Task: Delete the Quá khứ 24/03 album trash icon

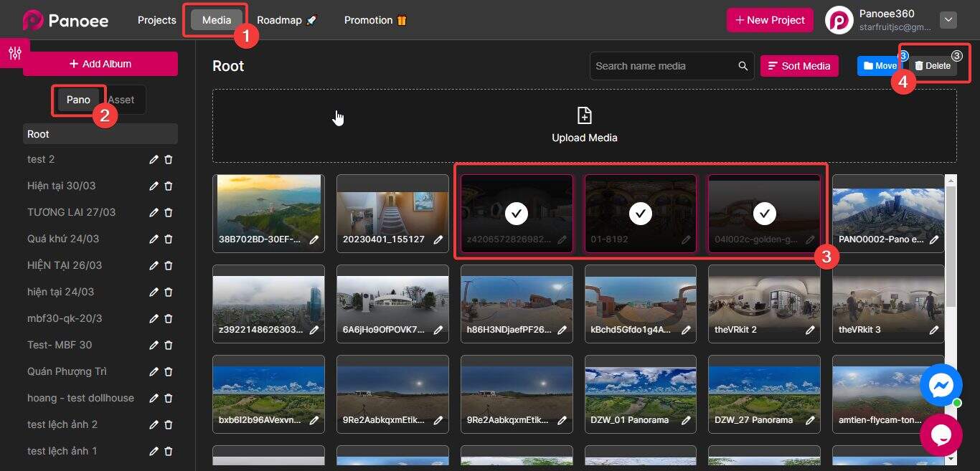Action: (x=169, y=239)
